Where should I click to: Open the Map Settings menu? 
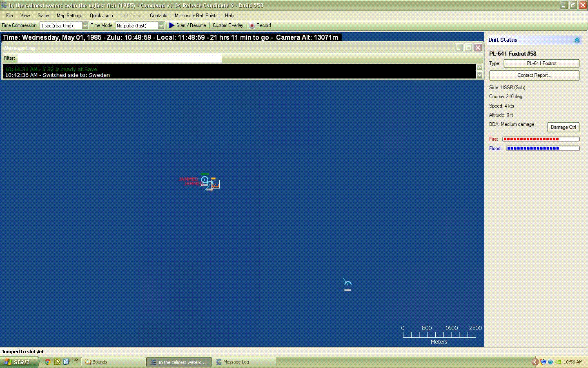click(x=69, y=16)
